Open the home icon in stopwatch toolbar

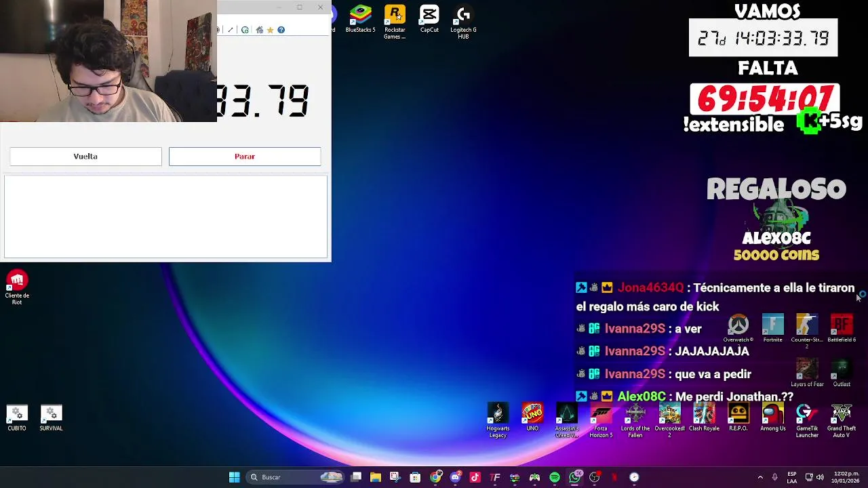[x=259, y=30]
